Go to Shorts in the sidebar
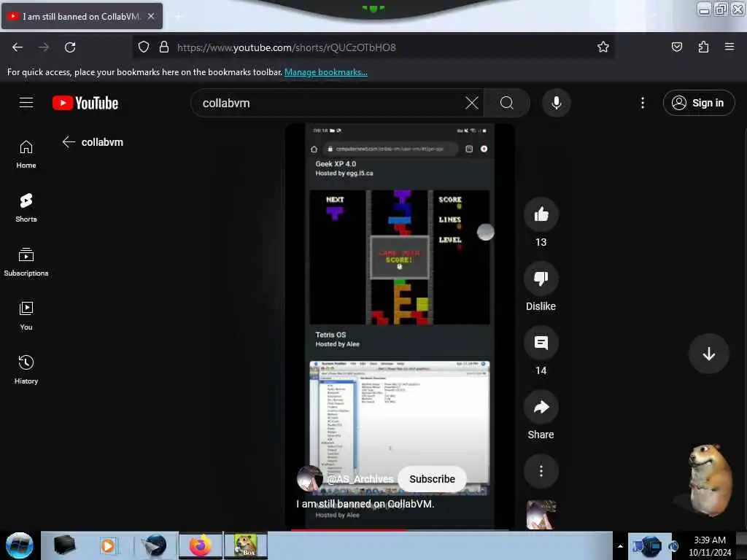The image size is (747, 560). tap(26, 208)
